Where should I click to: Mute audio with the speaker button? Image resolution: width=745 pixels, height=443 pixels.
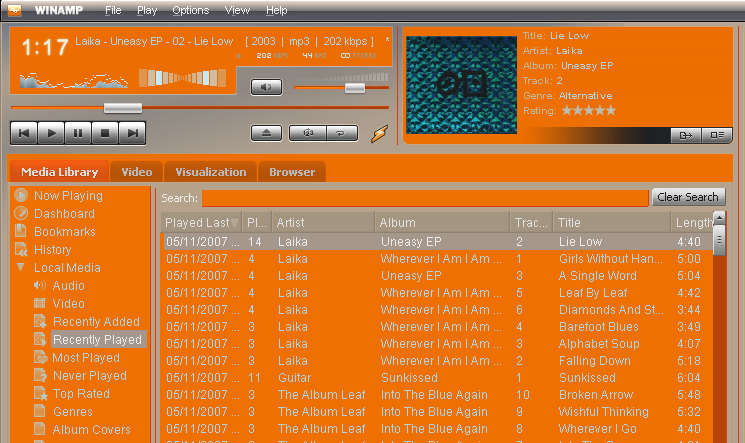click(x=266, y=87)
